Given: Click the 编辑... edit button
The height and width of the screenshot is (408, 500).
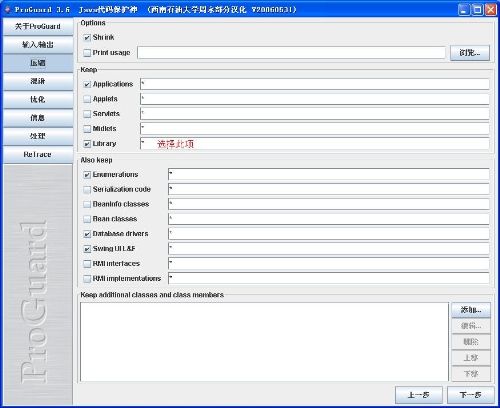Looking at the screenshot, I should (x=471, y=326).
